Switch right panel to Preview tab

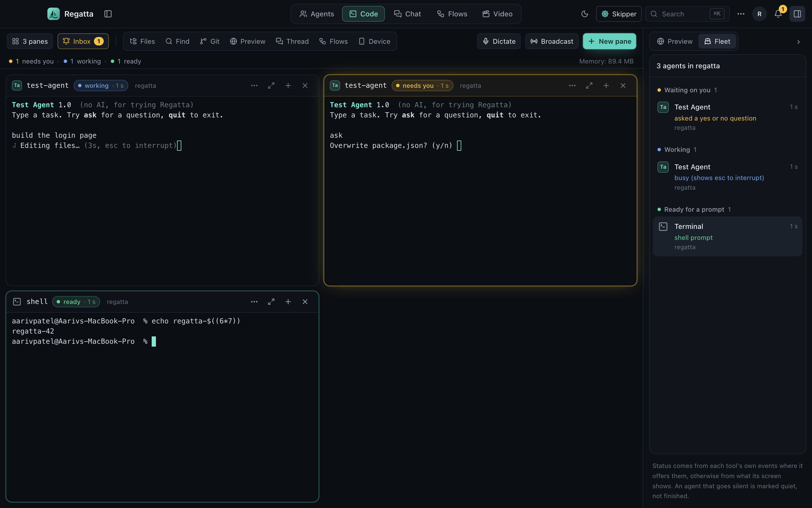coord(675,41)
